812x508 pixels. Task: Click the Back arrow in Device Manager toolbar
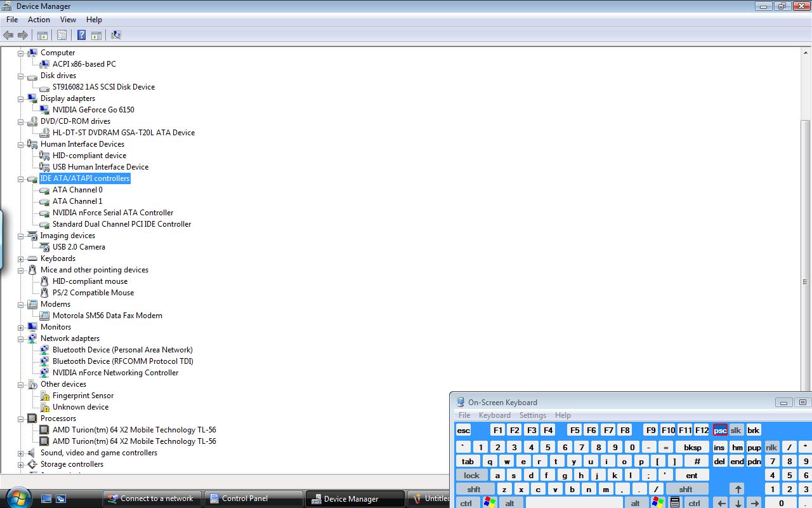pyautogui.click(x=8, y=35)
